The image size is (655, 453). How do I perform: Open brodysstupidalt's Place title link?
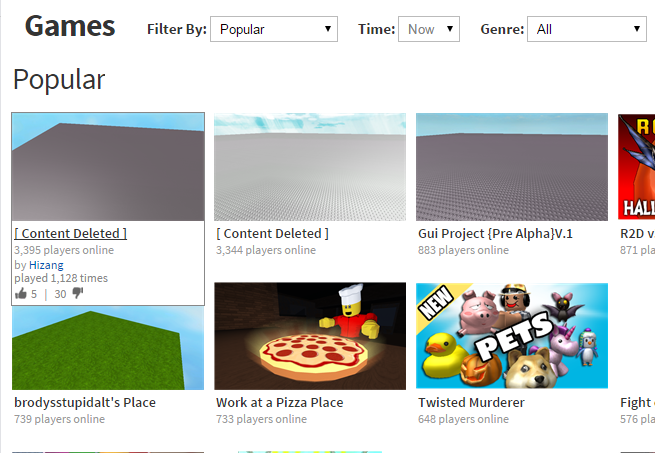pos(85,402)
